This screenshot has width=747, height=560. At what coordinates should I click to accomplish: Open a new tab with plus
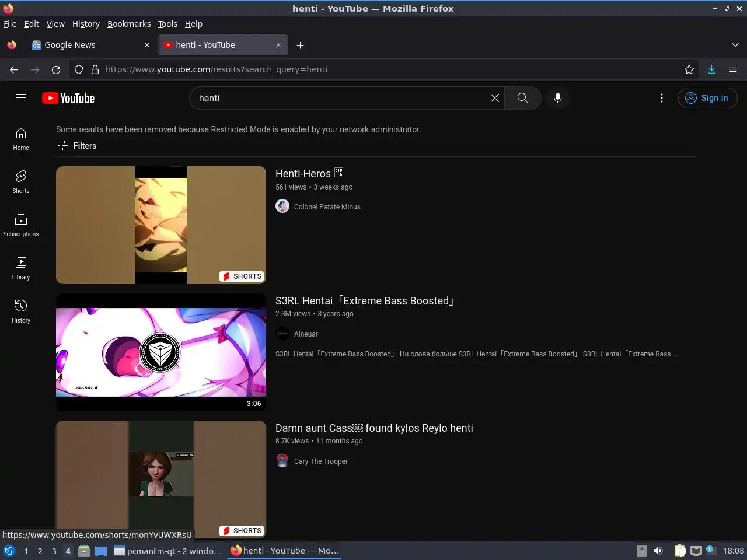coord(300,45)
